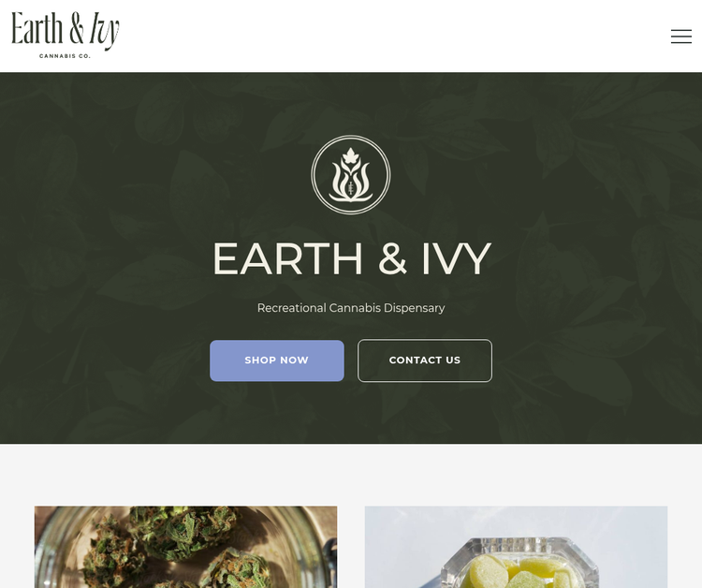This screenshot has width=702, height=588.
Task: Click the word "IVY" in the hero heading
Action: tap(456, 258)
